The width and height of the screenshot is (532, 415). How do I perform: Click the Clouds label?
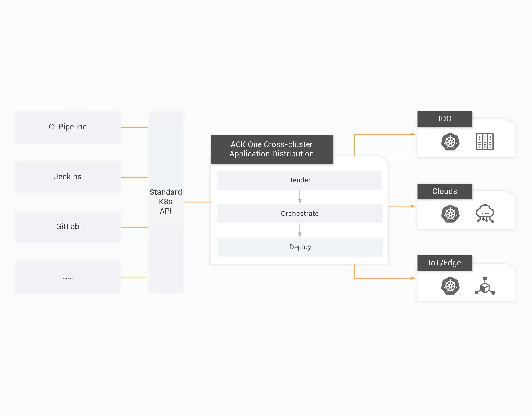(x=445, y=191)
